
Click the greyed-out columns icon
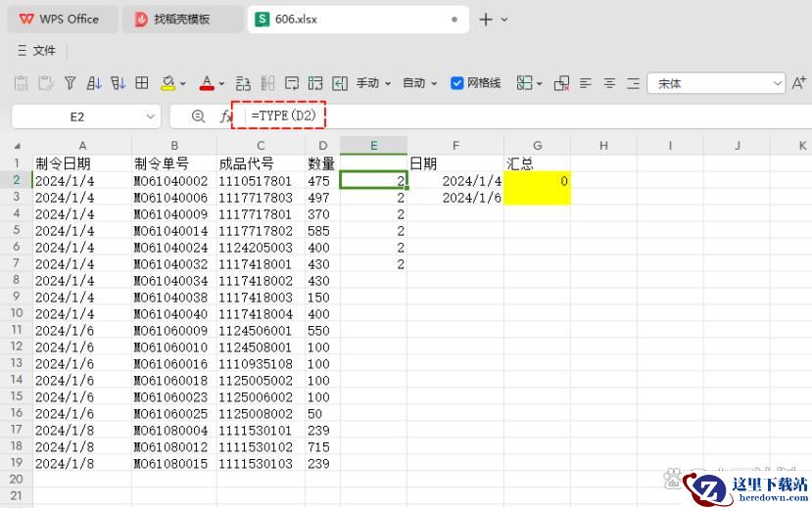[267, 83]
